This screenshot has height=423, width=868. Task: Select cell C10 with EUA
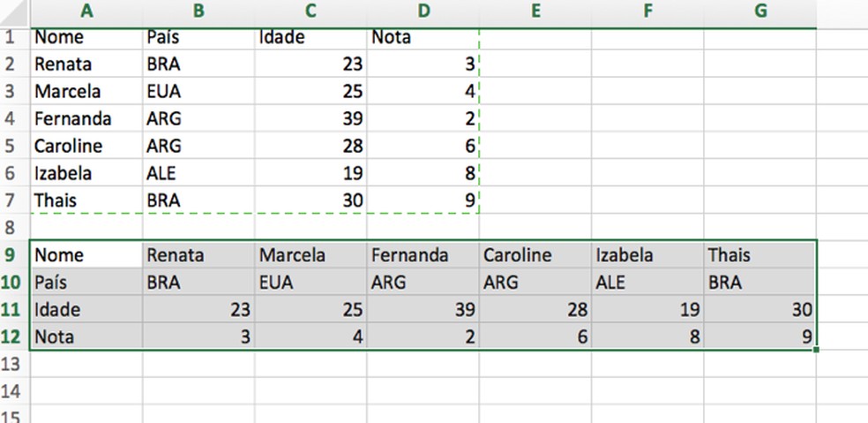pos(311,283)
